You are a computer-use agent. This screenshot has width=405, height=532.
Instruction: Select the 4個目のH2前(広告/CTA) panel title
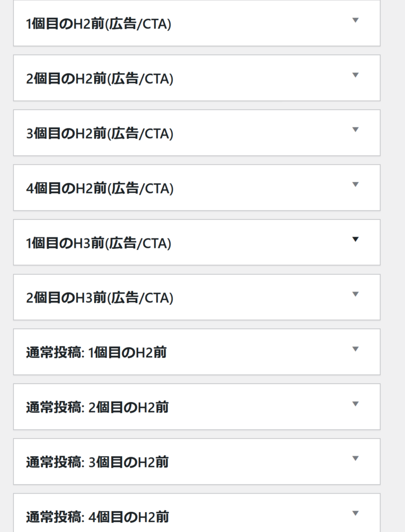click(100, 189)
